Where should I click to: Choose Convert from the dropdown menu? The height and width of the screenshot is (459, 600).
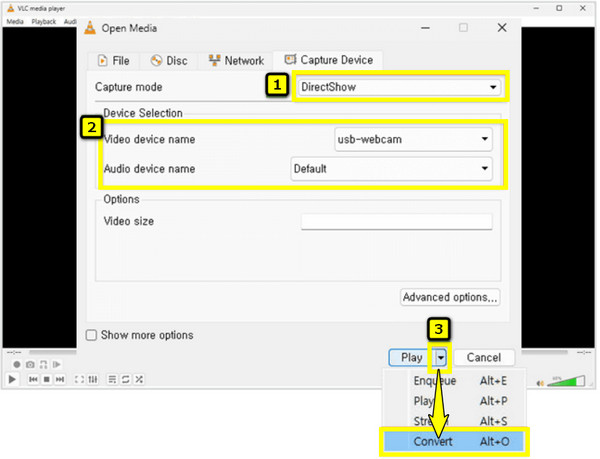(x=455, y=442)
